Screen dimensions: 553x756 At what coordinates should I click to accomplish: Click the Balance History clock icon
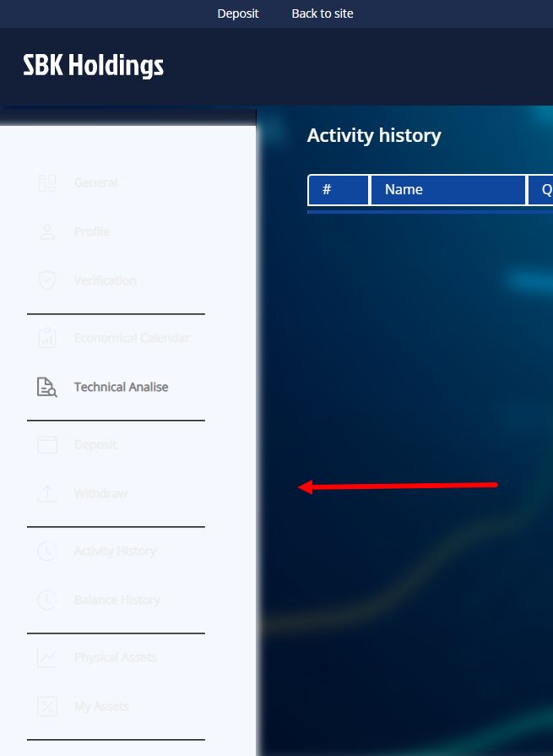click(47, 600)
